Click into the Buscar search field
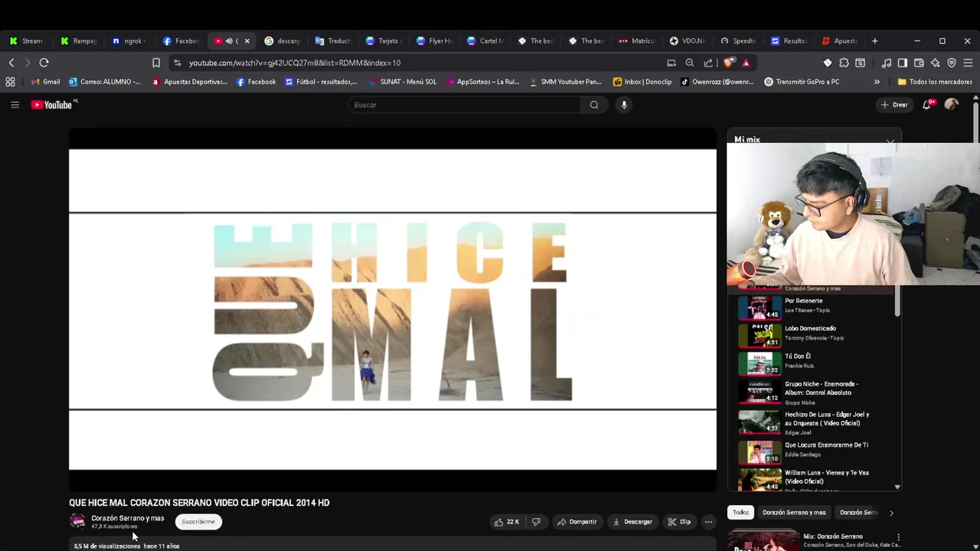Screen dimensions: 980x551 (x=463, y=105)
